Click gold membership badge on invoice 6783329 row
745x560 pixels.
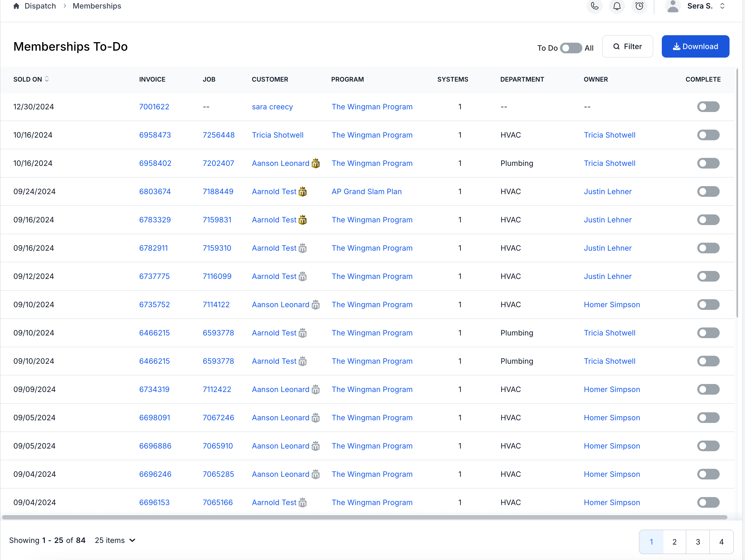[302, 220]
